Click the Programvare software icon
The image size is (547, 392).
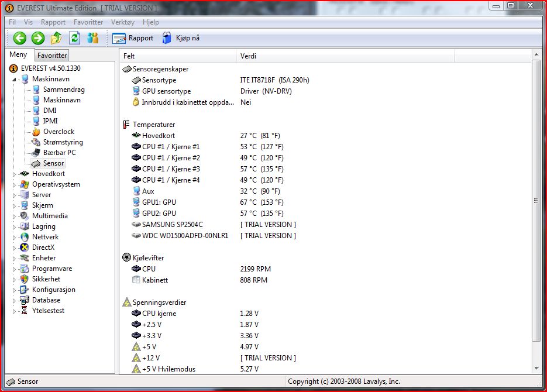(x=25, y=269)
